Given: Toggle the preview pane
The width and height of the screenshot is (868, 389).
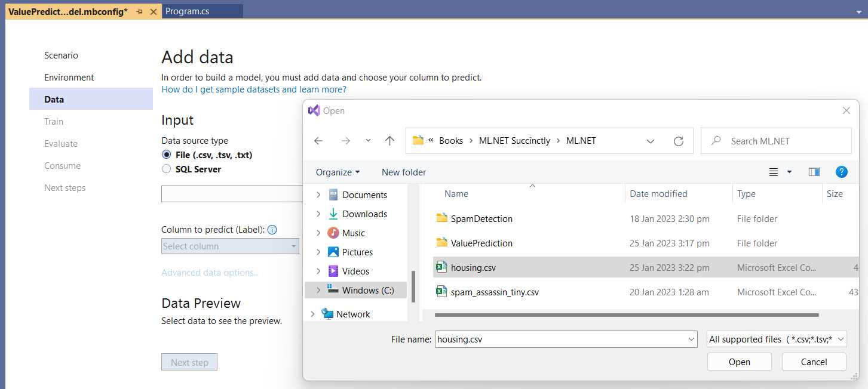Looking at the screenshot, I should (814, 172).
